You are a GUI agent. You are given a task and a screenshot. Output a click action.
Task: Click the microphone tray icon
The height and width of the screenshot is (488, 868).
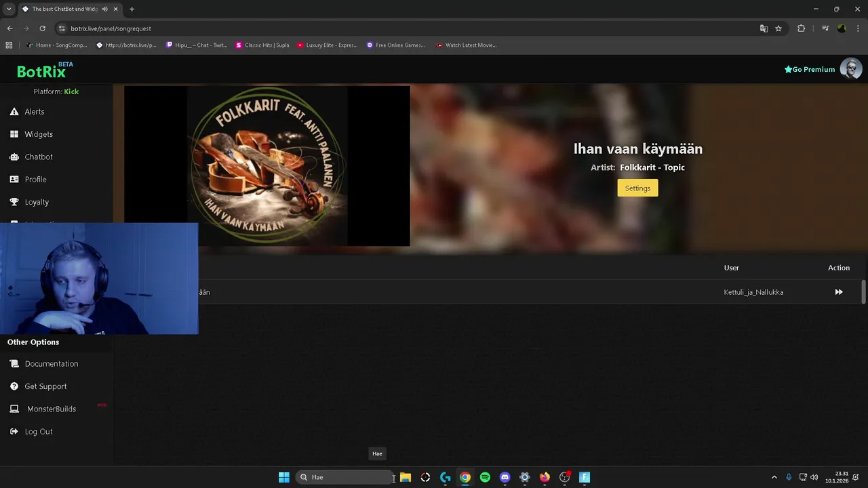tap(789, 477)
